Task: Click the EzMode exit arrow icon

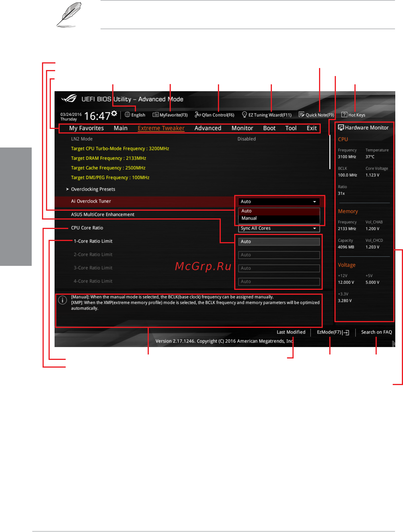Action: (346, 332)
